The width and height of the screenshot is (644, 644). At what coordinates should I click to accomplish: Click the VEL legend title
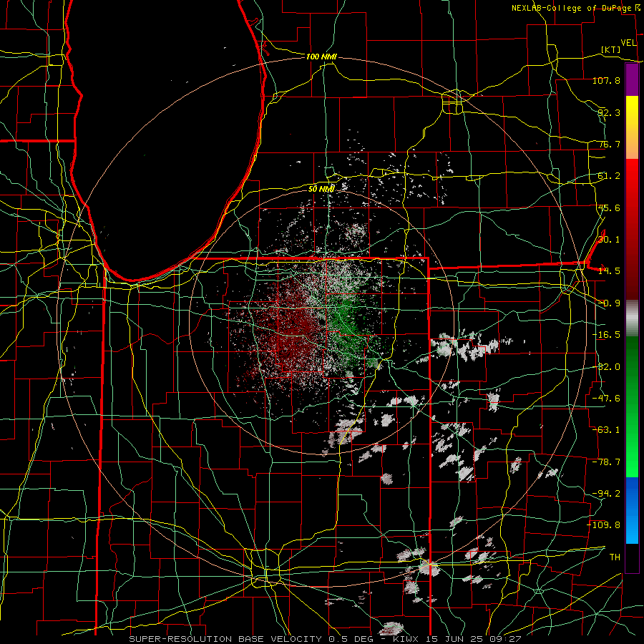(x=628, y=43)
